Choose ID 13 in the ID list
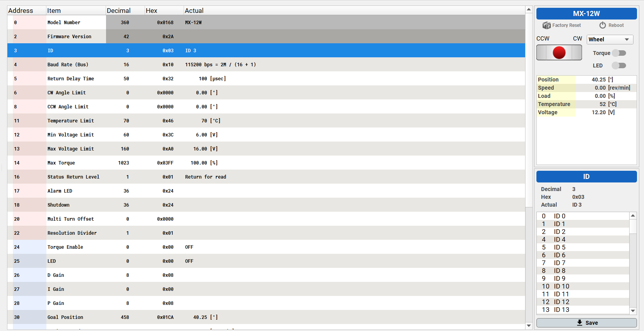This screenshot has width=644, height=331. (x=583, y=310)
